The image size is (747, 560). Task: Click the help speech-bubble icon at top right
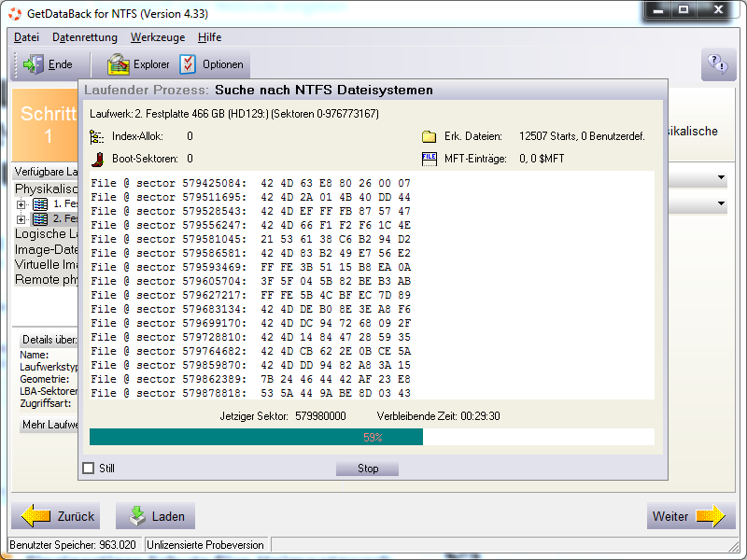(x=717, y=63)
